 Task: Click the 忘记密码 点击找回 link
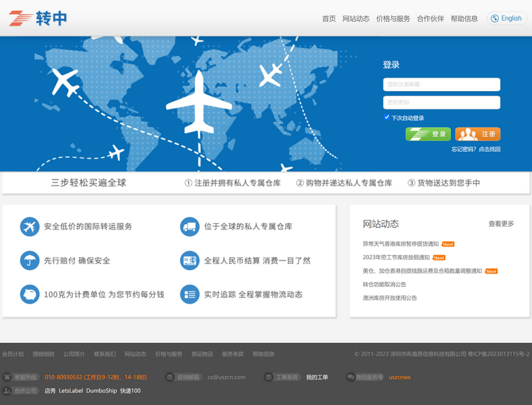476,149
